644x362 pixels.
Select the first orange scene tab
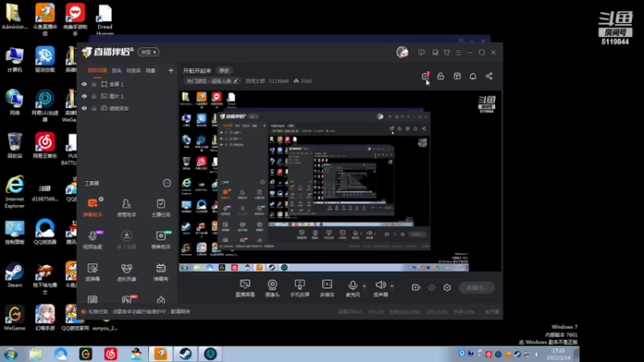97,71
